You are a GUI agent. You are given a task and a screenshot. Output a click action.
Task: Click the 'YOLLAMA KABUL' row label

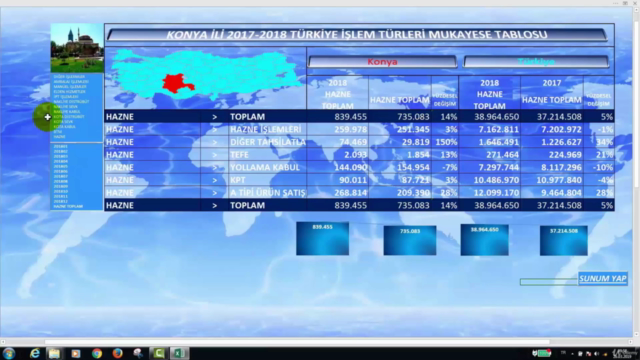pos(265,167)
